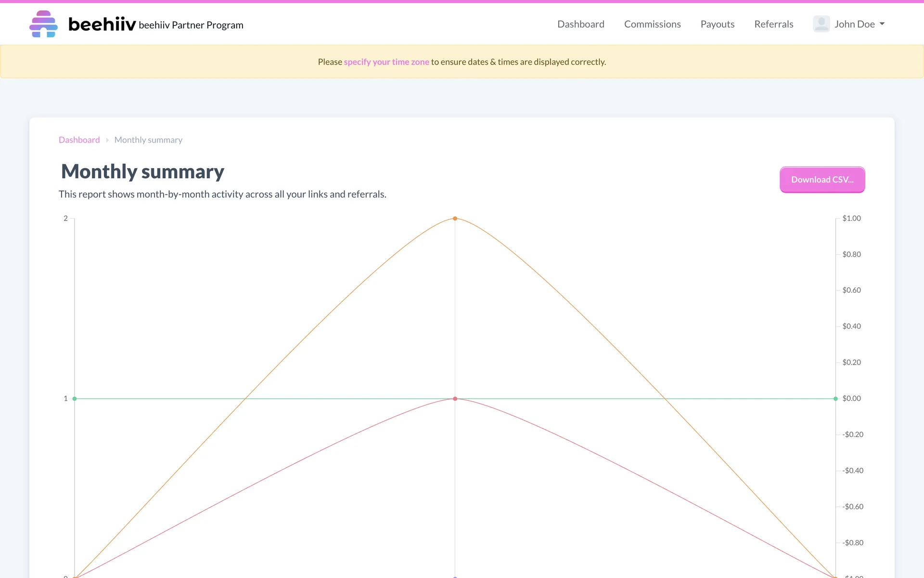Click the green point on right axis
This screenshot has width=924, height=578.
coord(835,399)
